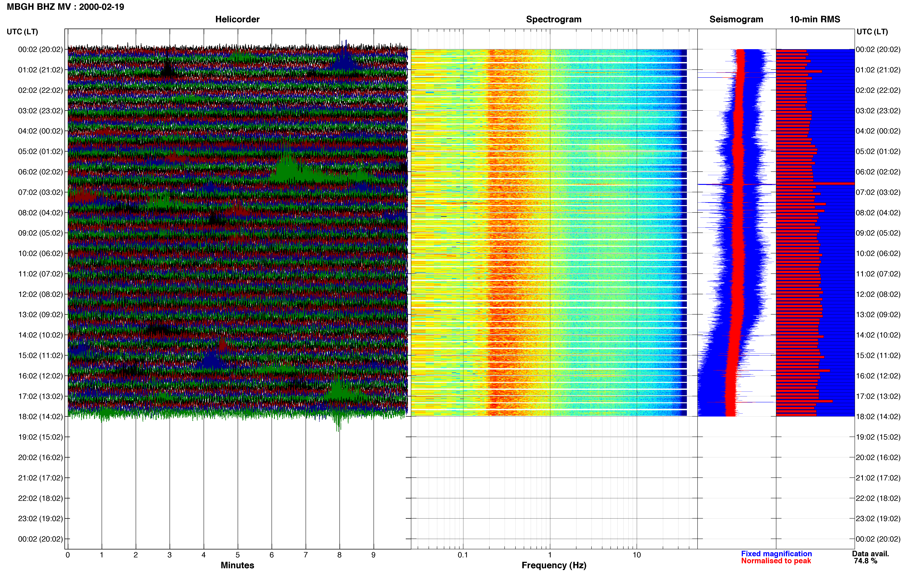Click the 'Minutes' axis label

pyautogui.click(x=237, y=565)
